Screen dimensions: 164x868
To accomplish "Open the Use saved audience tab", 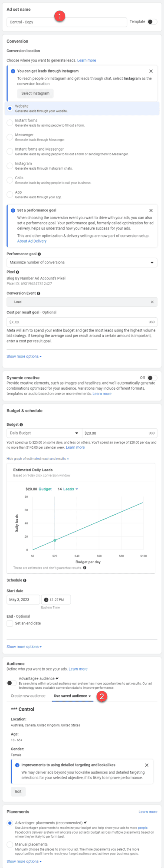I will click(x=72, y=696).
